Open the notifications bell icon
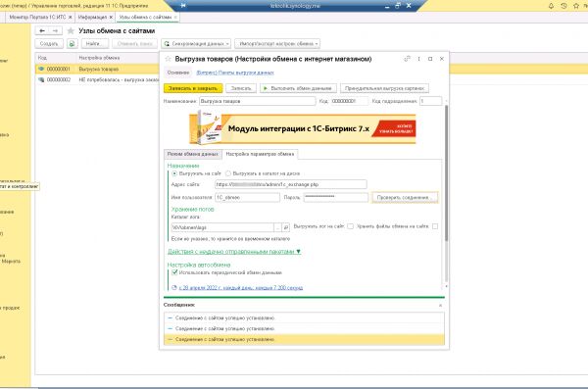 [551, 6]
